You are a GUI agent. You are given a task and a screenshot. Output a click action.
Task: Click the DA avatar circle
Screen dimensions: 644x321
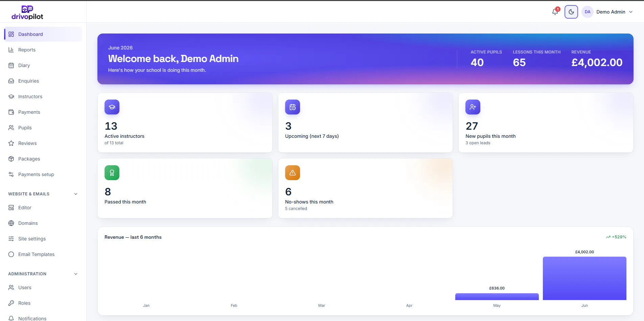tap(588, 12)
